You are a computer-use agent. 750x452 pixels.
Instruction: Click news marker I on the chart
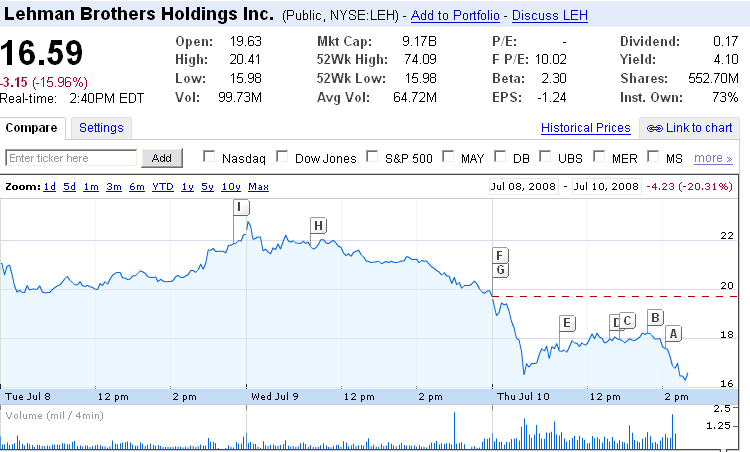pyautogui.click(x=240, y=207)
